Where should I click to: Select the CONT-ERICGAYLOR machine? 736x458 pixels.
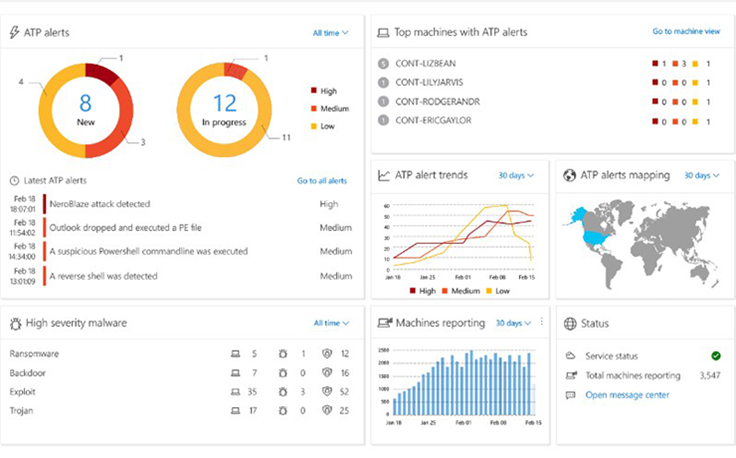433,121
